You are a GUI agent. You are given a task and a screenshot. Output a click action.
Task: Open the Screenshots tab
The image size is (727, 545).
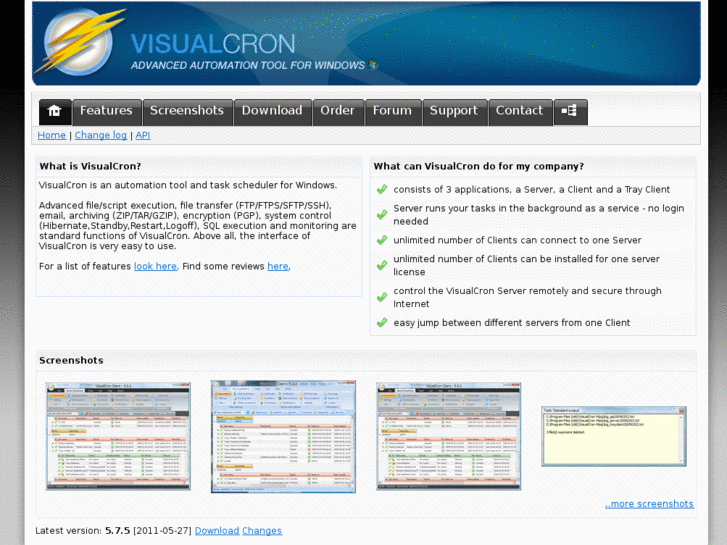(x=187, y=112)
